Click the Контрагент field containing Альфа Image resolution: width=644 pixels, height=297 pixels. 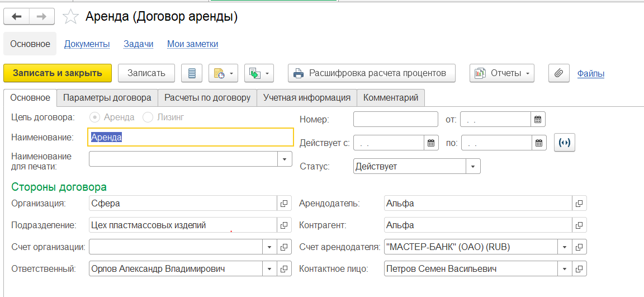(479, 225)
